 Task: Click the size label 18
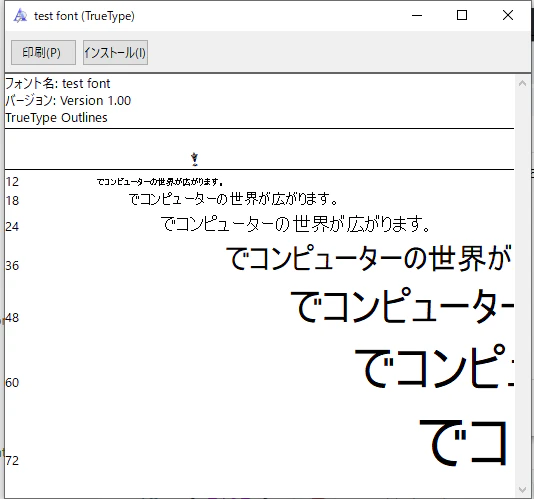[12, 201]
